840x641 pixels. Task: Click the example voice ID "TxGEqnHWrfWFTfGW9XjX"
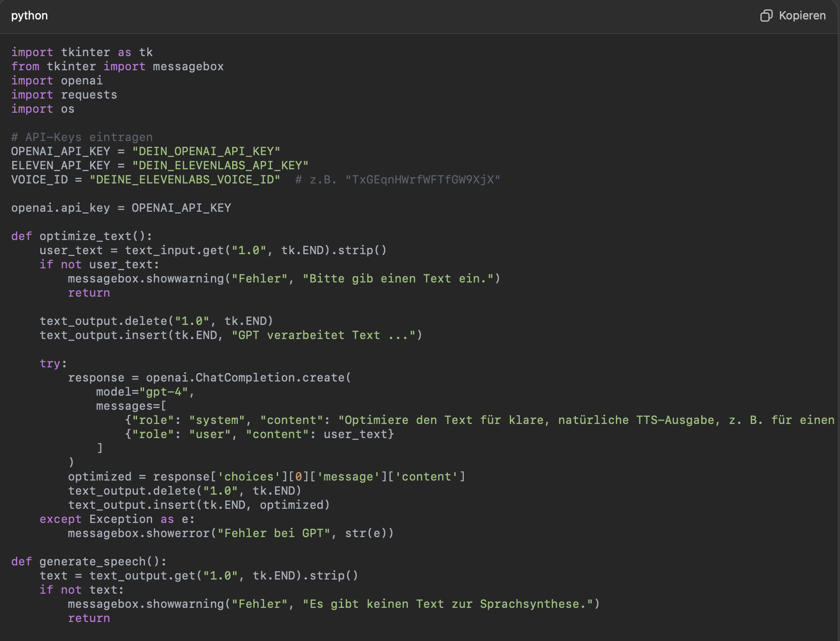[423, 179]
